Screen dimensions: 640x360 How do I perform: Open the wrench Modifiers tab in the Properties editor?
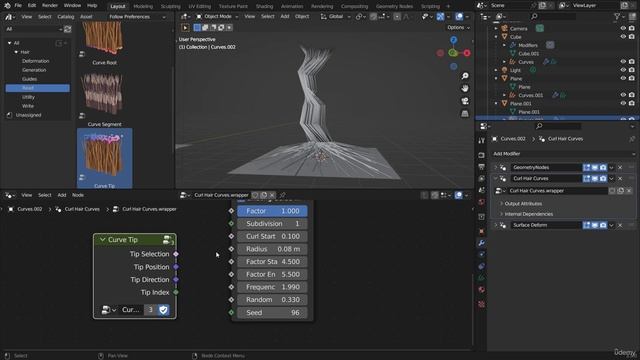click(482, 243)
